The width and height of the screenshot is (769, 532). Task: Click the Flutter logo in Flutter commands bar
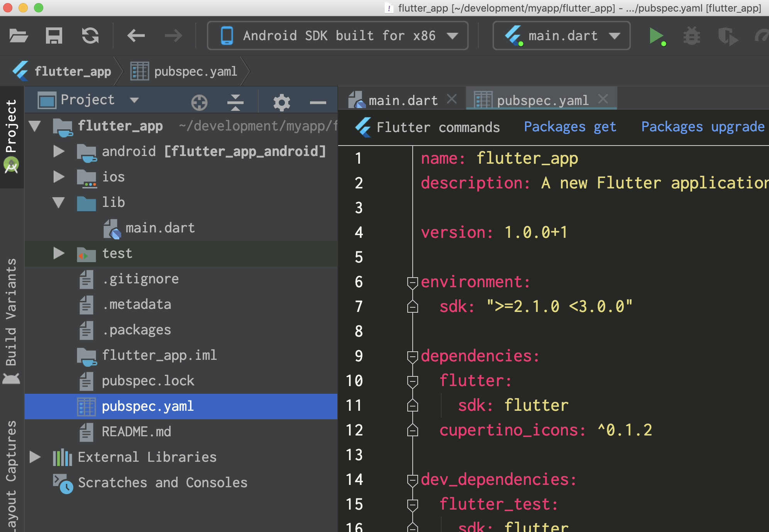(x=363, y=127)
